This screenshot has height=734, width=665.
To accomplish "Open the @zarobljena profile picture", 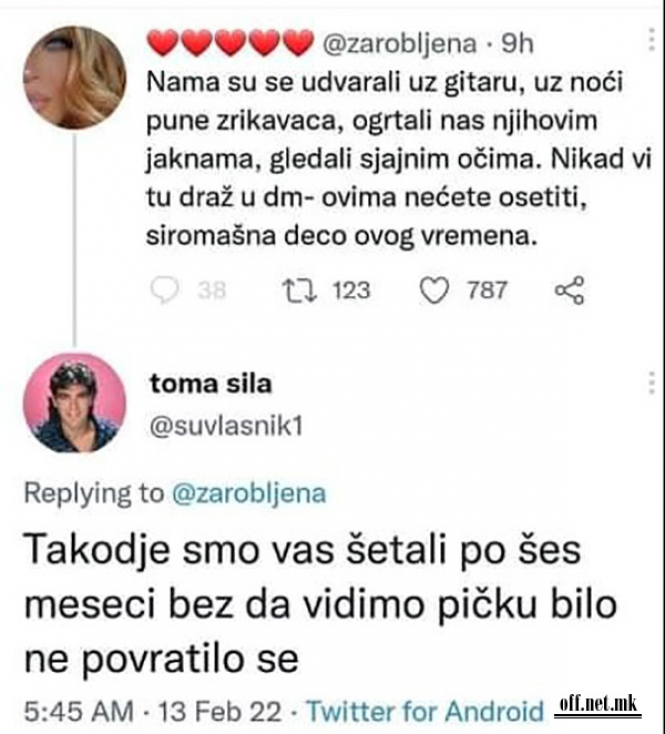I will [x=73, y=78].
